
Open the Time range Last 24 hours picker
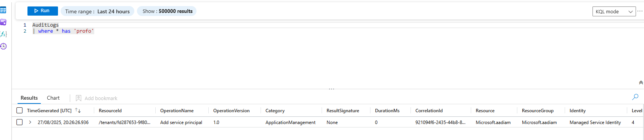97,11
